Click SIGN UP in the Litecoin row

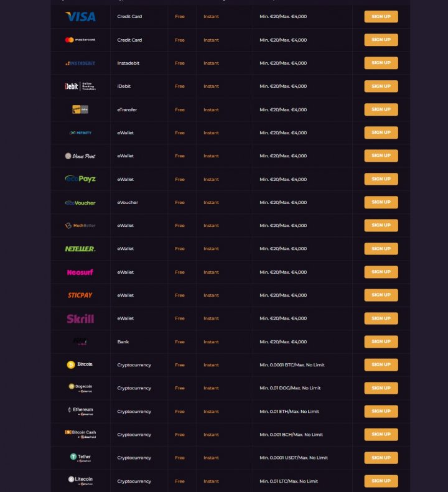381,481
